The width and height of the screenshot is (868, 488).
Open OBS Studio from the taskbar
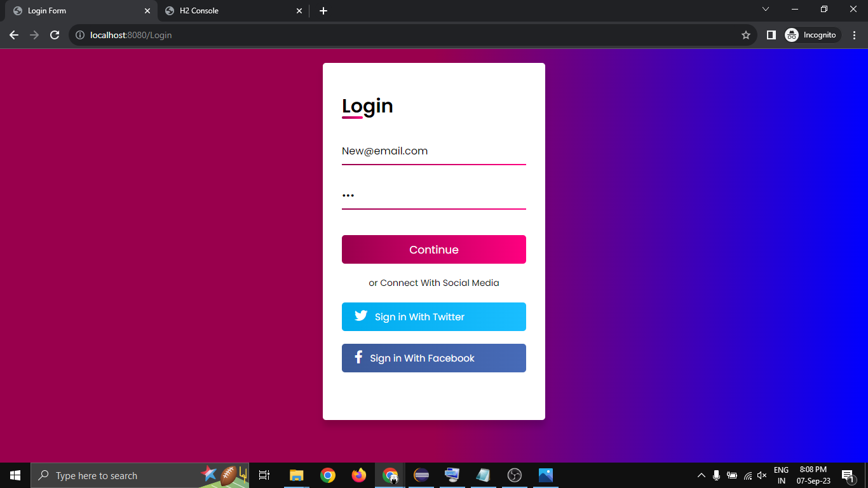pyautogui.click(x=515, y=475)
